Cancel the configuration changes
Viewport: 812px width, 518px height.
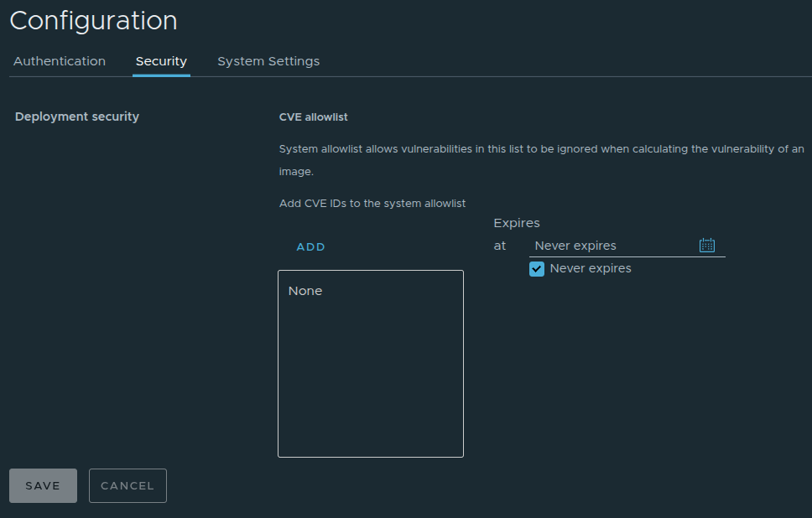pos(128,485)
